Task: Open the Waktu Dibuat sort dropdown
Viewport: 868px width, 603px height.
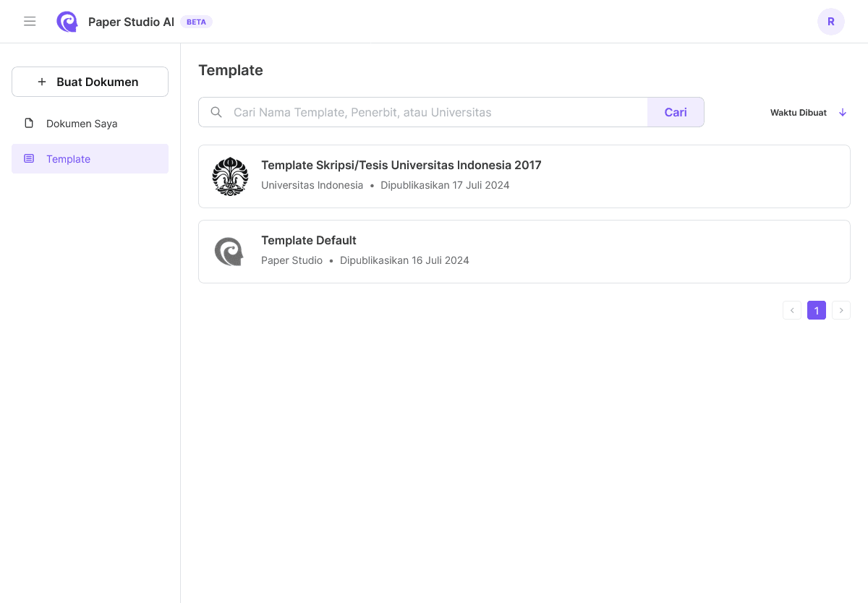Action: click(x=799, y=112)
